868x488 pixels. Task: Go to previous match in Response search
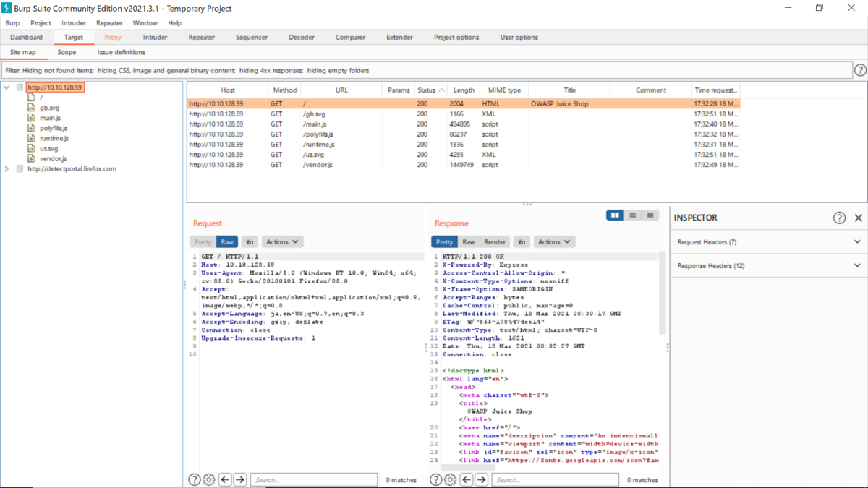(x=467, y=479)
